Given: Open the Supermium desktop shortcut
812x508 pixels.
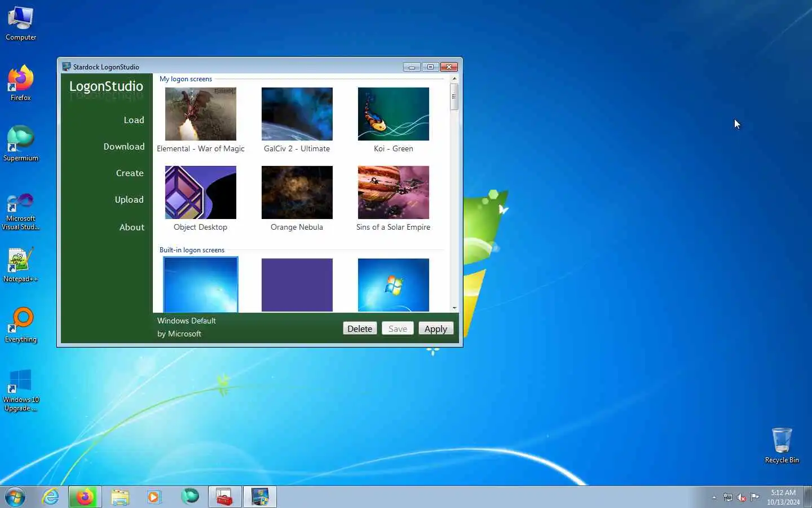Looking at the screenshot, I should [x=21, y=144].
